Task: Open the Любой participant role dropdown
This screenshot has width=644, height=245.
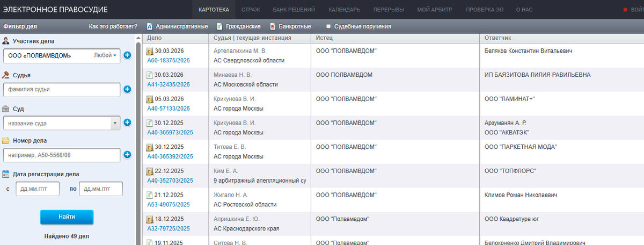Action: (105, 55)
